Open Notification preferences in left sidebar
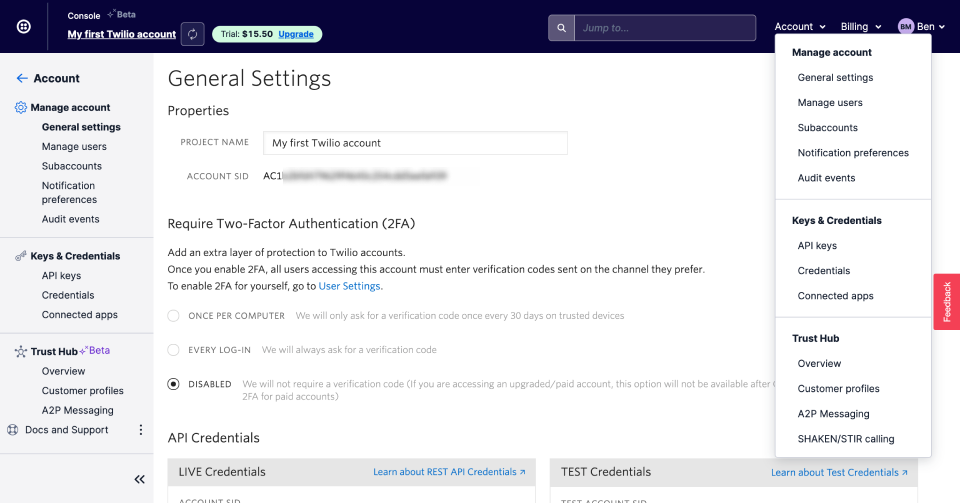The width and height of the screenshot is (960, 504). pyautogui.click(x=69, y=192)
